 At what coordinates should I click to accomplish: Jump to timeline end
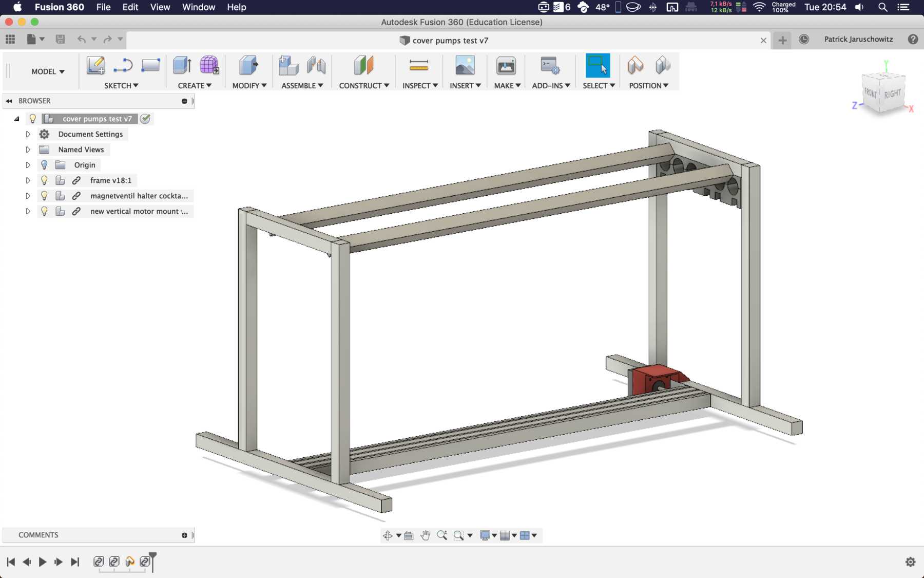point(75,562)
